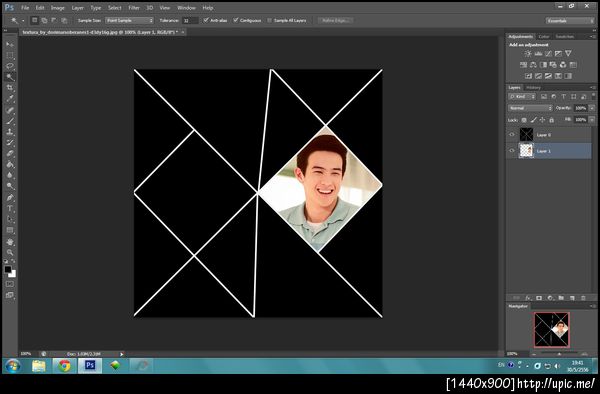
Task: Open the File menu
Action: tap(25, 8)
